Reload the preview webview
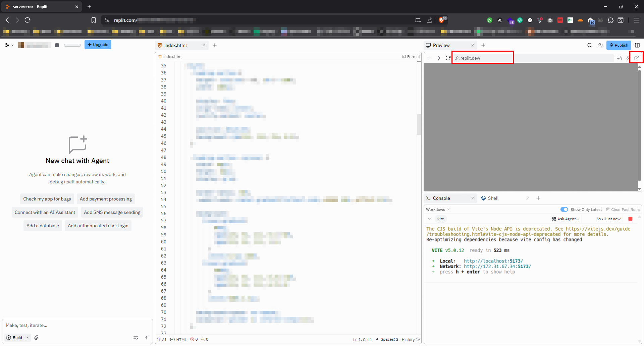The height and width of the screenshot is (346, 644). [x=448, y=58]
